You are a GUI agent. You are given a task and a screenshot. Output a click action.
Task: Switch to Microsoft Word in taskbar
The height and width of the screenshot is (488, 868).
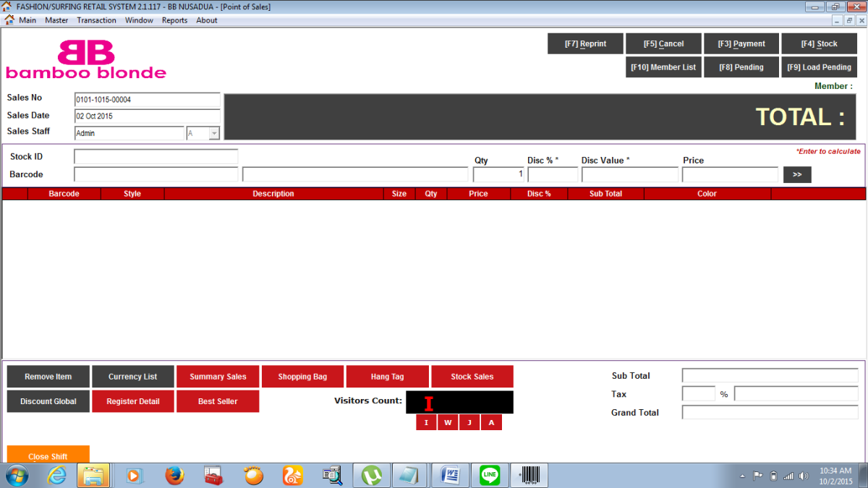451,475
